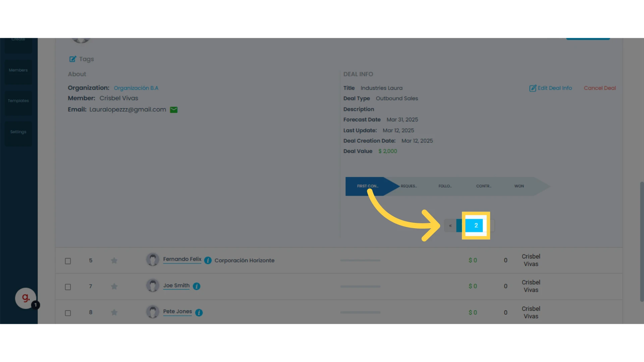This screenshot has height=362, width=644.
Task: Click Fernando Felix's avatar
Action: [x=153, y=259]
